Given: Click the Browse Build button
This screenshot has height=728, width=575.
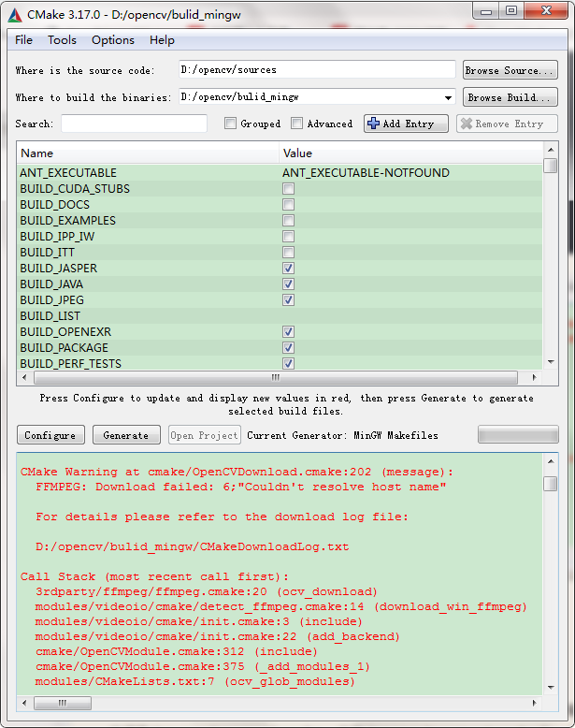Looking at the screenshot, I should point(510,97).
